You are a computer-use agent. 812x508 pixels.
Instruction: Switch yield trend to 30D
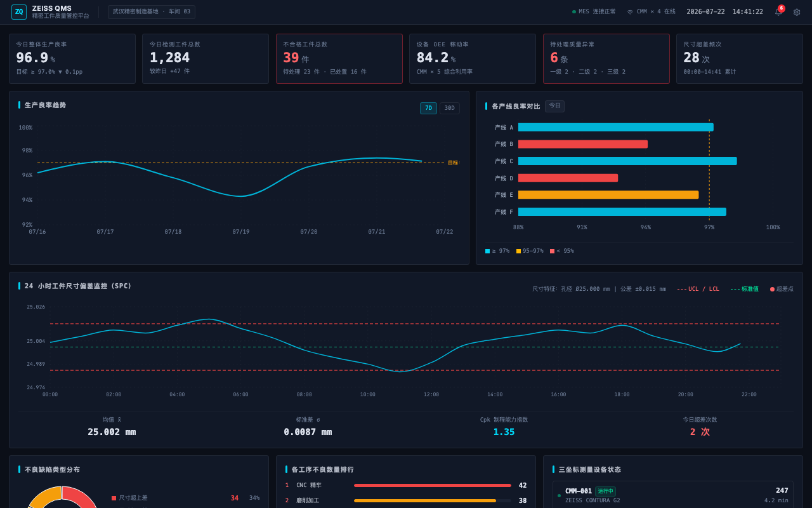point(450,108)
